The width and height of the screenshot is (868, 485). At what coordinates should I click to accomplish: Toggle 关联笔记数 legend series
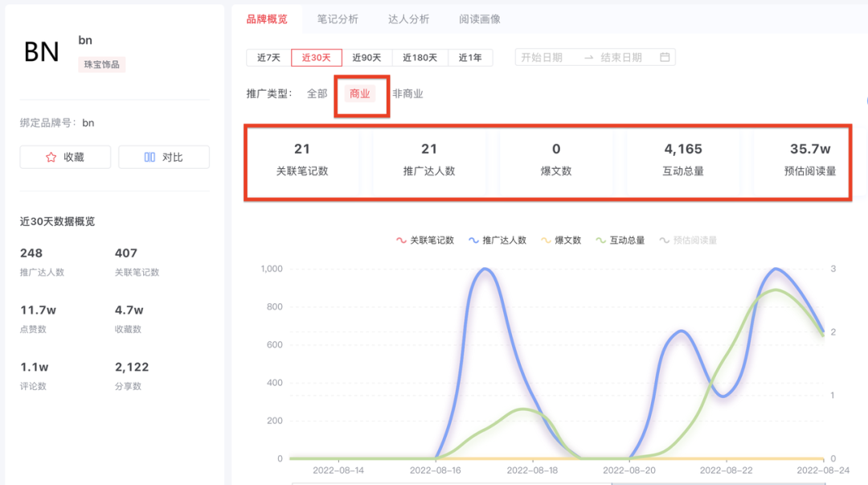pyautogui.click(x=425, y=240)
